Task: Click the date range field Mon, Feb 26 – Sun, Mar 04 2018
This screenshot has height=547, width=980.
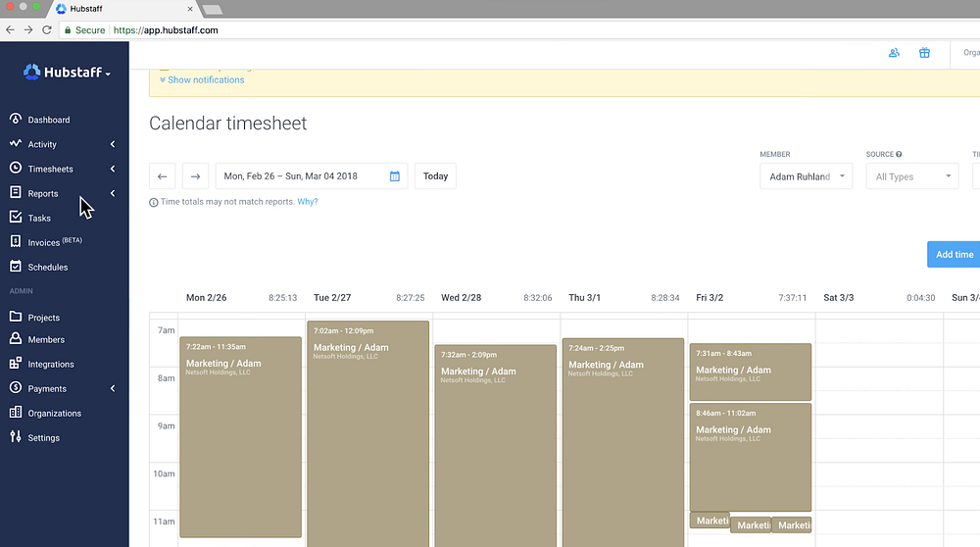Action: point(312,176)
